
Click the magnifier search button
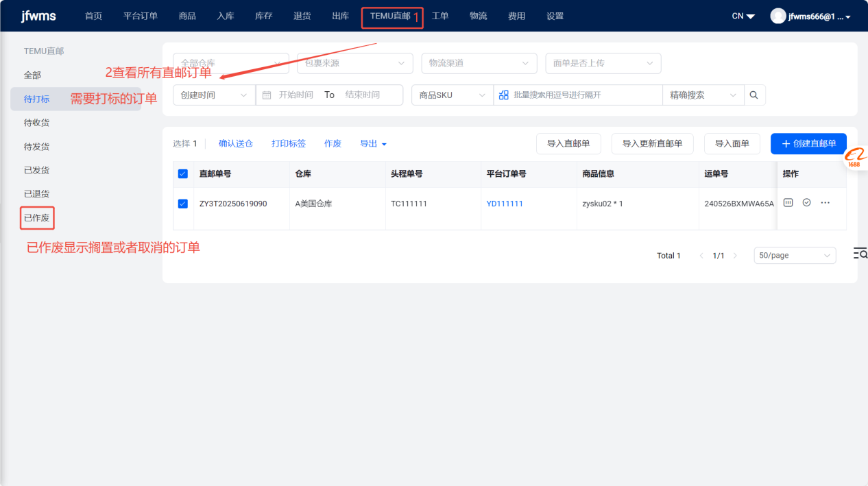tap(754, 95)
